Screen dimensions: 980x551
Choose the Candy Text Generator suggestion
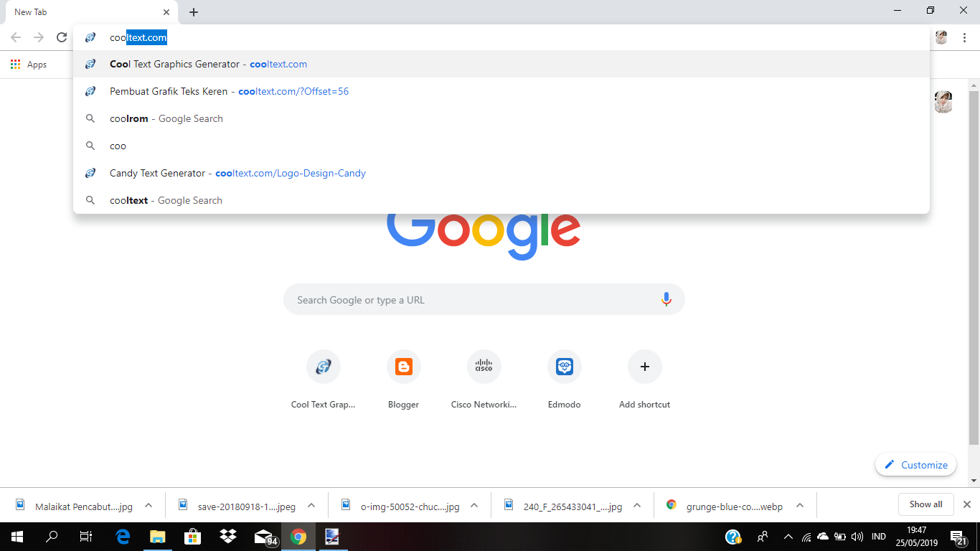coord(501,173)
